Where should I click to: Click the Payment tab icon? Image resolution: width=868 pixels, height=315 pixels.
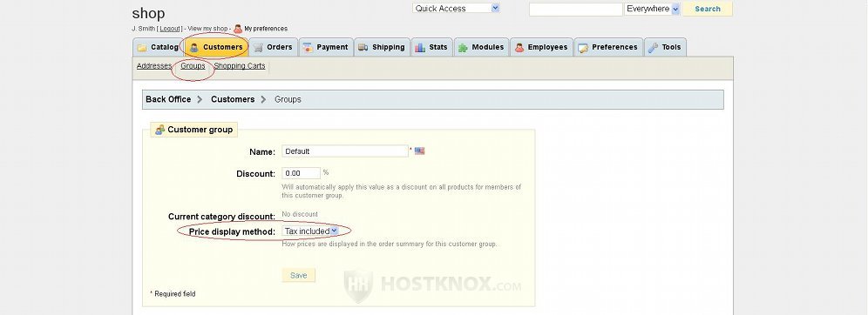(308, 48)
